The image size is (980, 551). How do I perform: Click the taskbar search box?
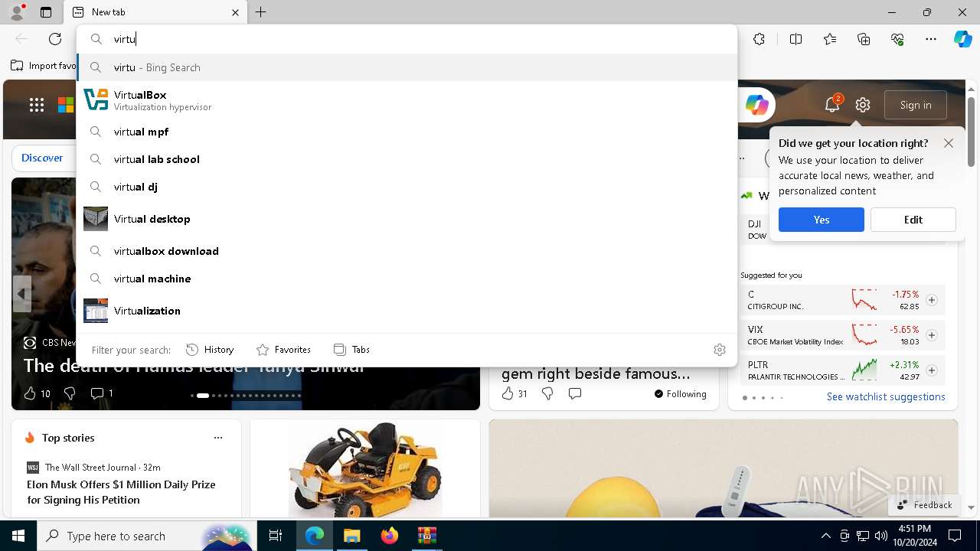point(145,536)
